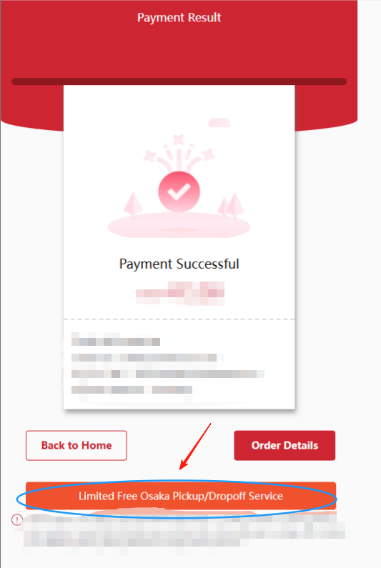Click the second blurred order info line
Screen dimensions: 381x568
[147, 358]
